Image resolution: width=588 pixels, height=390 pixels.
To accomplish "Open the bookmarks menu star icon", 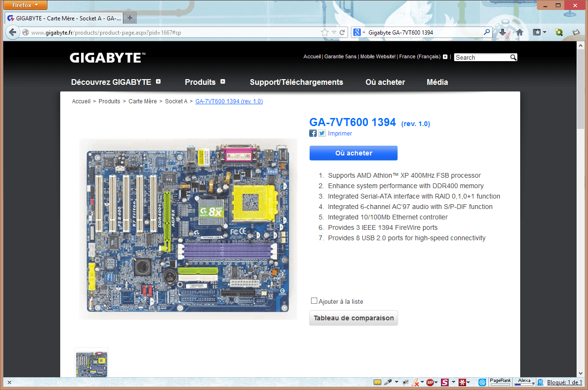I will 537,32.
